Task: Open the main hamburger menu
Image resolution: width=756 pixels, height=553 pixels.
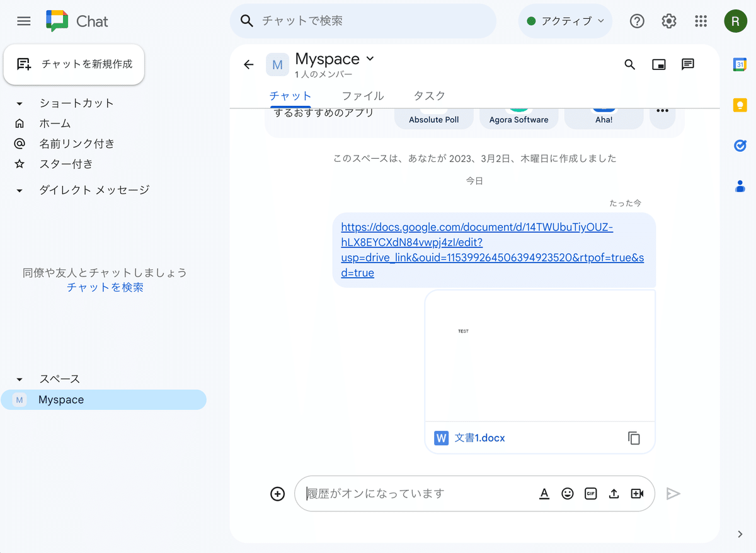Action: tap(24, 21)
